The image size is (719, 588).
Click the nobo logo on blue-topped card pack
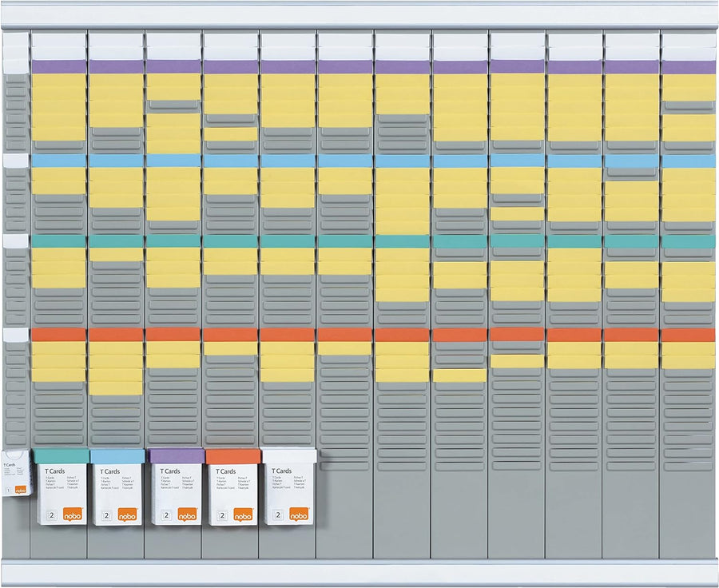(127, 514)
